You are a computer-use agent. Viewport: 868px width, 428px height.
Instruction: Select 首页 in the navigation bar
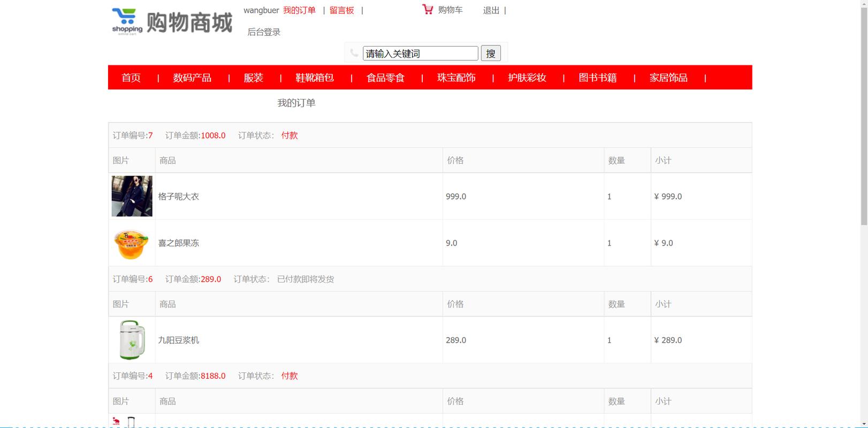coord(131,78)
